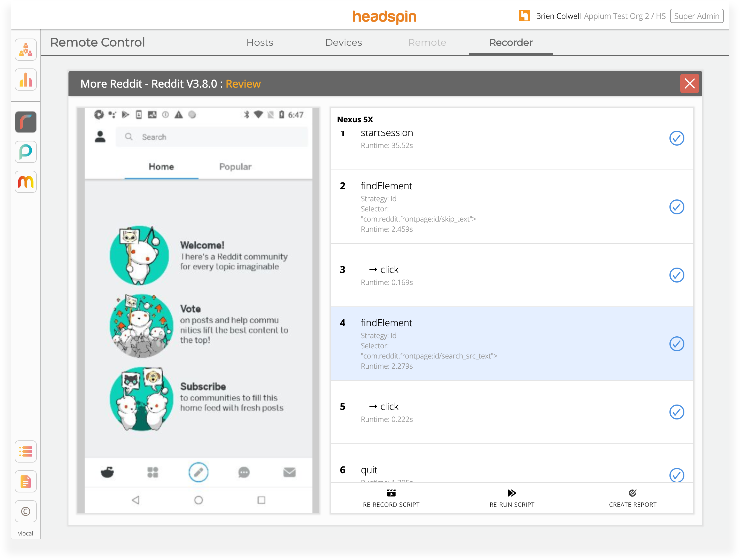Open the teal P sidebar icon
Viewport: 740px width, 560px height.
click(26, 152)
